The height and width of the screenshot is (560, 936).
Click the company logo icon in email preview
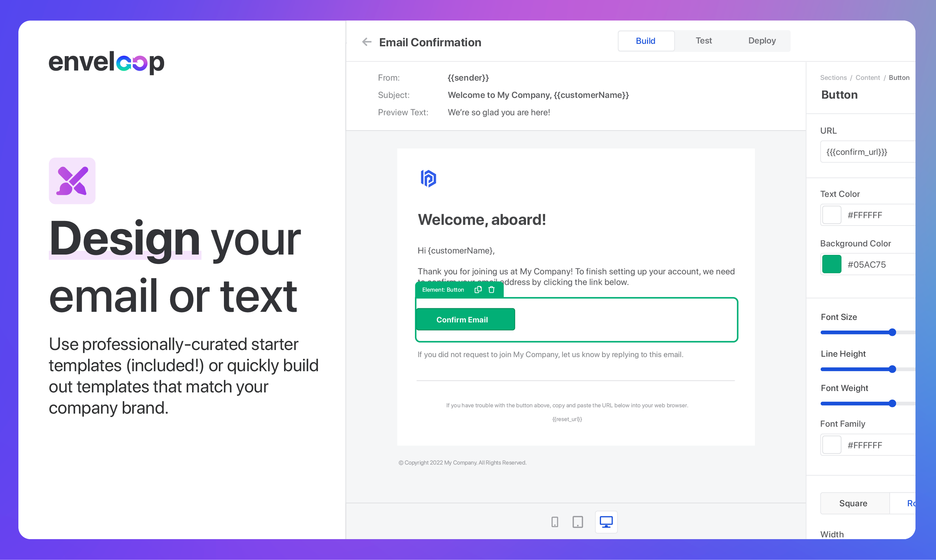click(x=427, y=178)
